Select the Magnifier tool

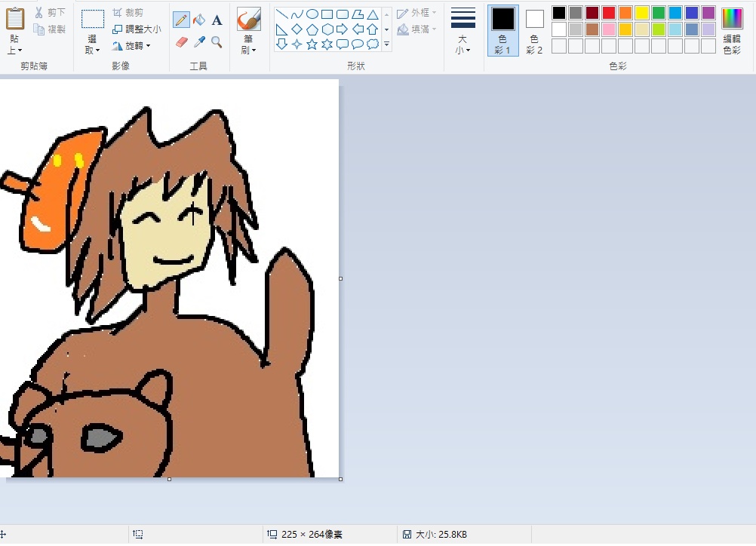(x=217, y=42)
